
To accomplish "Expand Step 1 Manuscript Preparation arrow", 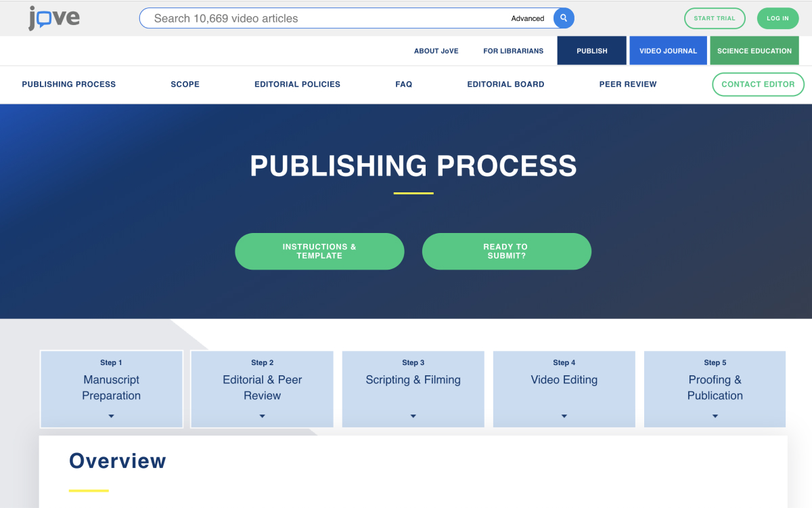I will (x=112, y=416).
